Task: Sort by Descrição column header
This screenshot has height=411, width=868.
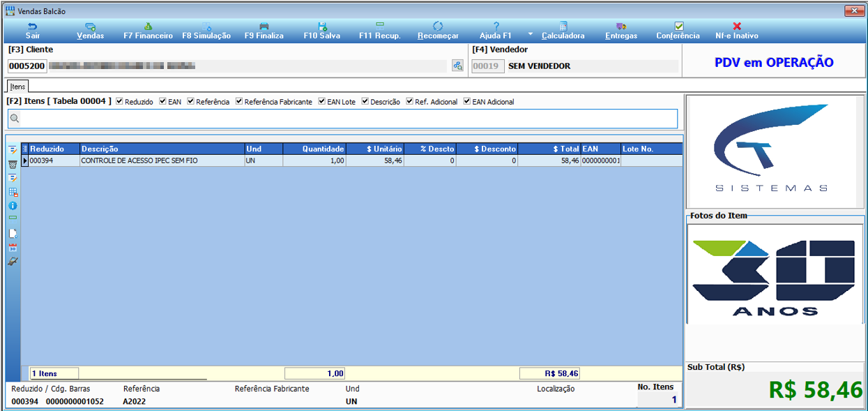Action: coord(162,149)
